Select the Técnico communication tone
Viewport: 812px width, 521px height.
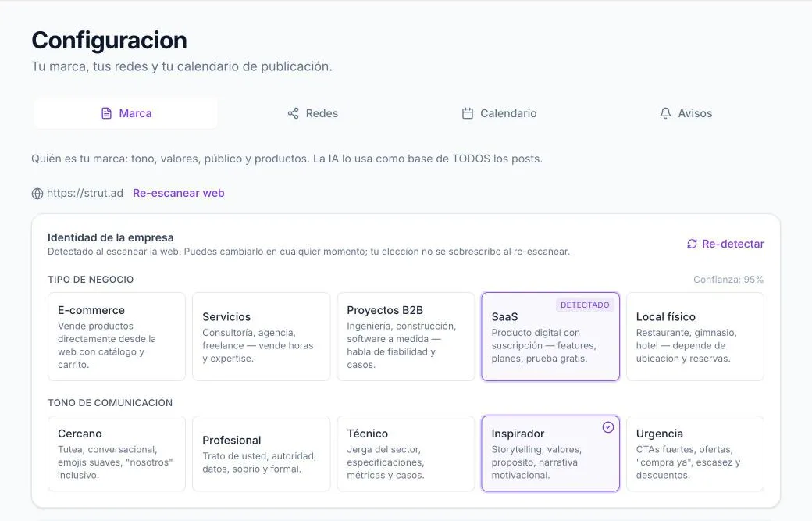(x=406, y=454)
